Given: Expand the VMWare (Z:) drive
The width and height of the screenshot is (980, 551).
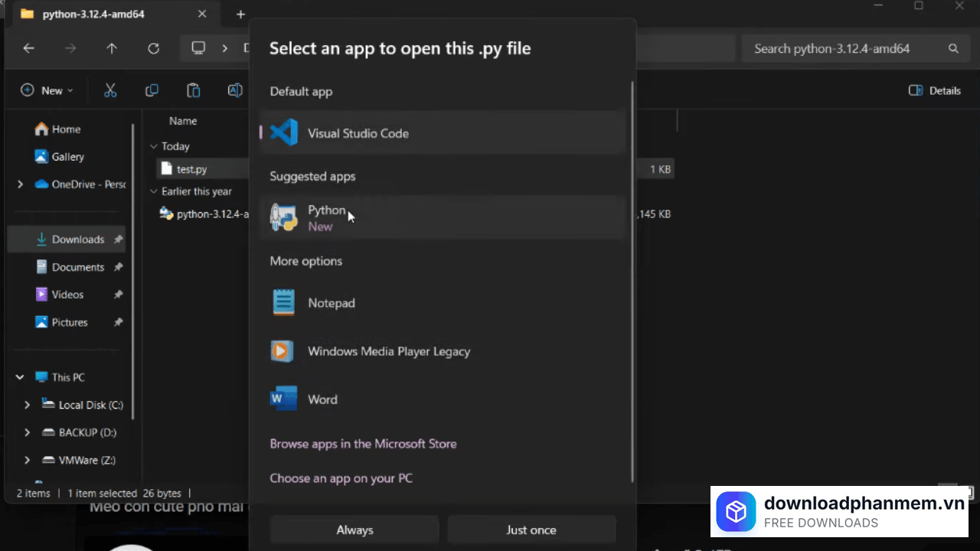Looking at the screenshot, I should coord(28,460).
